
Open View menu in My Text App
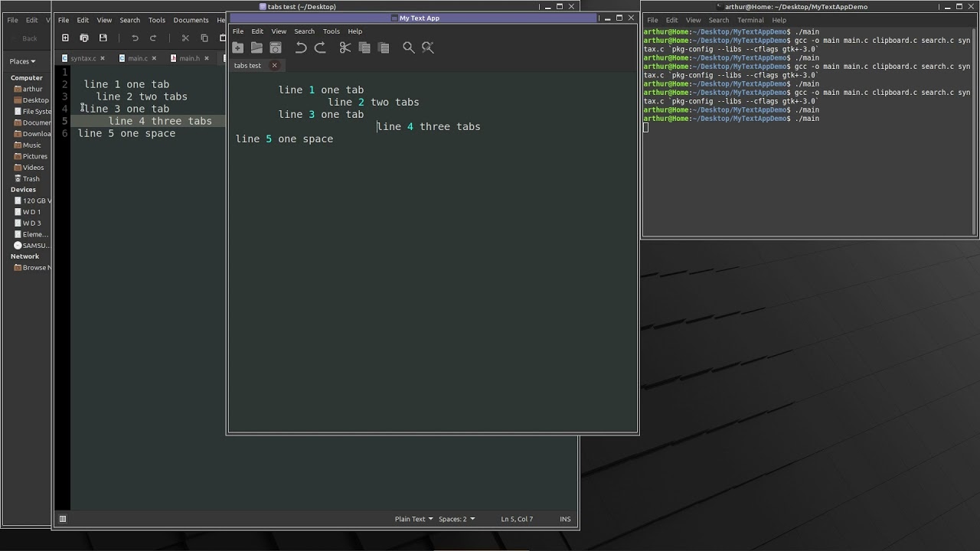coord(279,31)
